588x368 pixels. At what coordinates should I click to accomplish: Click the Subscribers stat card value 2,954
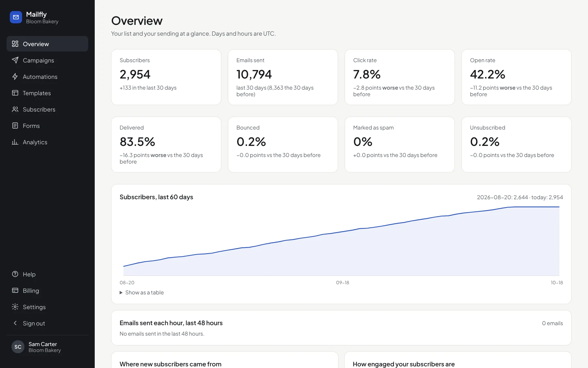[135, 74]
